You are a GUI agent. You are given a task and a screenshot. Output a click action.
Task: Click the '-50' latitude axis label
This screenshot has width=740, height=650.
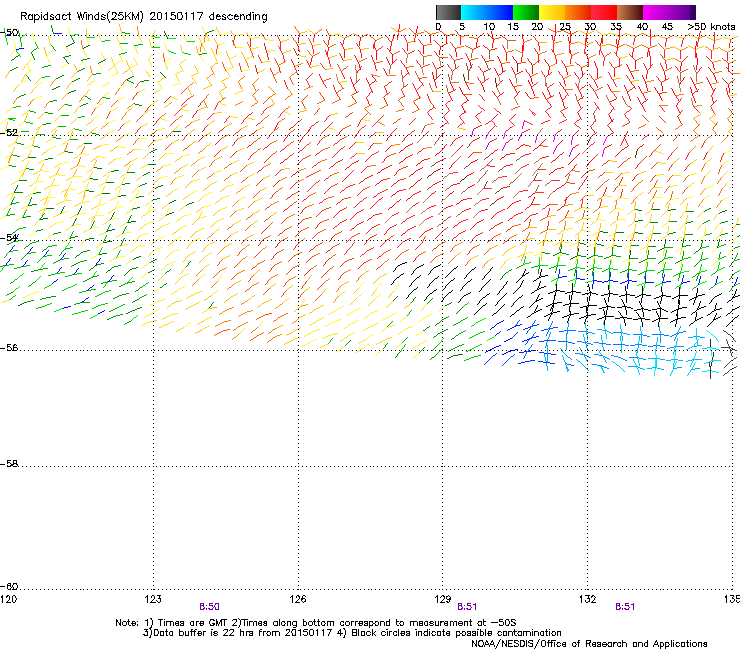point(9,33)
